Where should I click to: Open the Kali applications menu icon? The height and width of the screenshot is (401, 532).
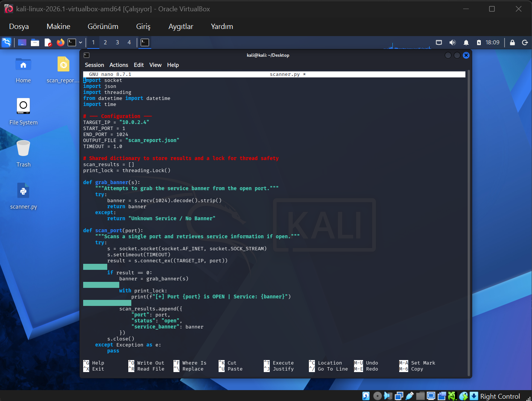pos(7,42)
